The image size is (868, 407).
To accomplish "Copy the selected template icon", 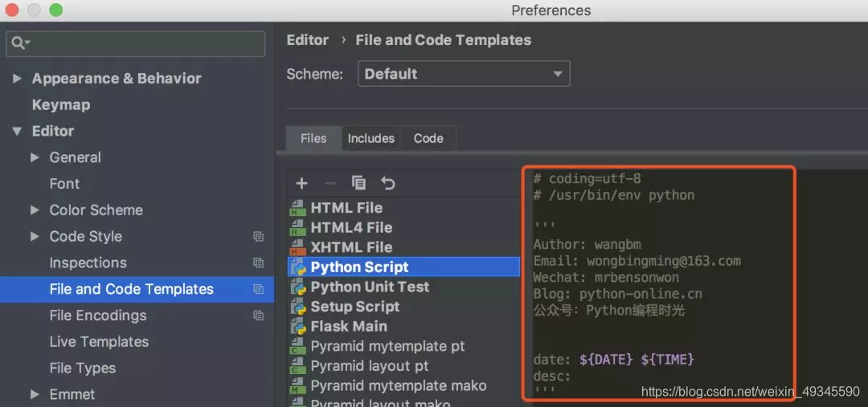I will click(358, 183).
